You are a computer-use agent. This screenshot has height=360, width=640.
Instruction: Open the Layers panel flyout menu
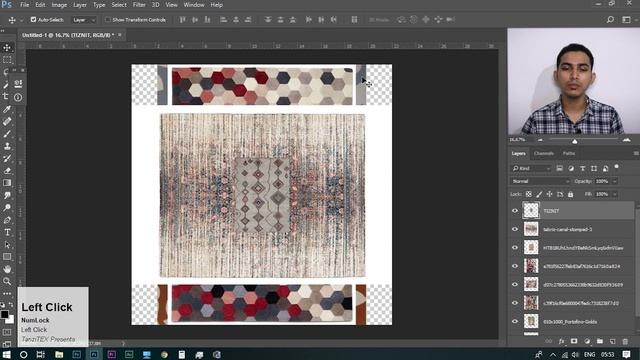636,153
